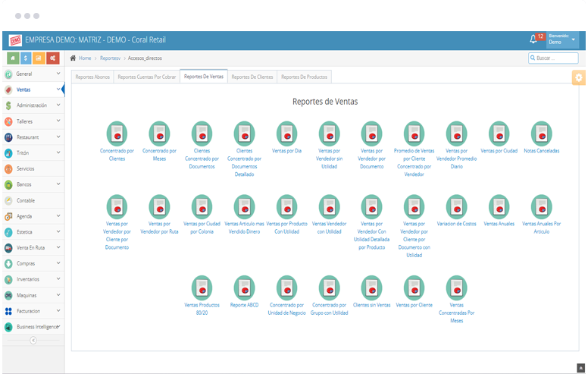Open the Concentrado por Meses report icon
The image size is (588, 374).
point(159,134)
